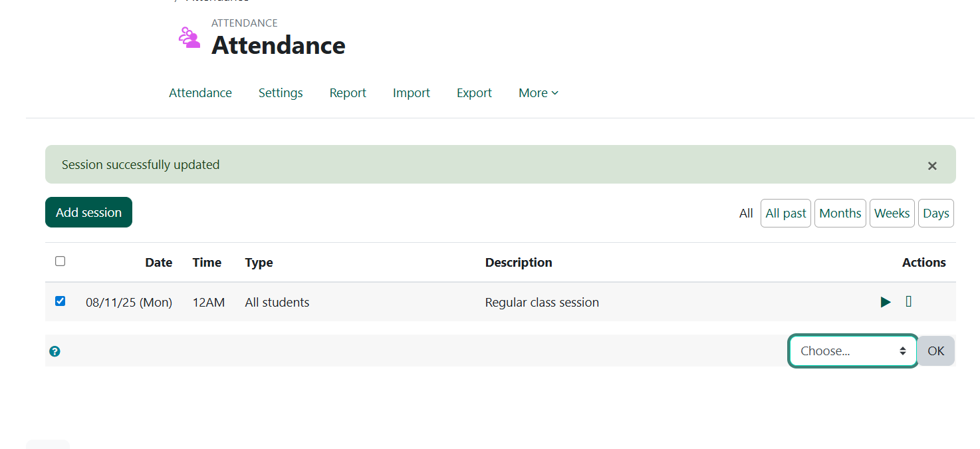Screen dimensions: 980x449
Task: Uncheck the 08/11/25 session checkbox
Action: point(61,301)
